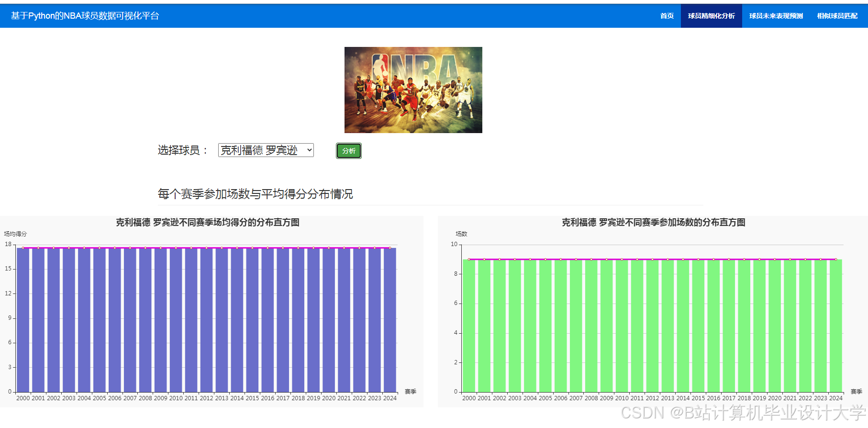Click the 18 y-axis tick in scoring chart
Image resolution: width=868 pixels, height=428 pixels.
coord(8,244)
